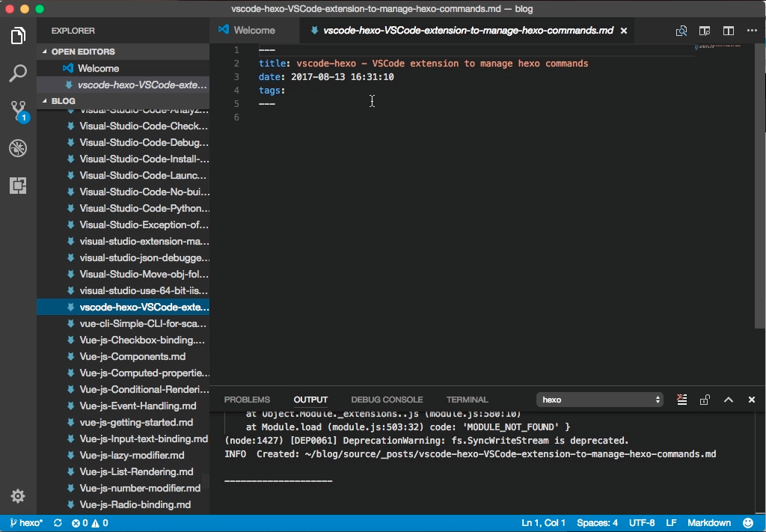Clear the Output panel
This screenshot has width=766, height=532.
click(x=682, y=400)
